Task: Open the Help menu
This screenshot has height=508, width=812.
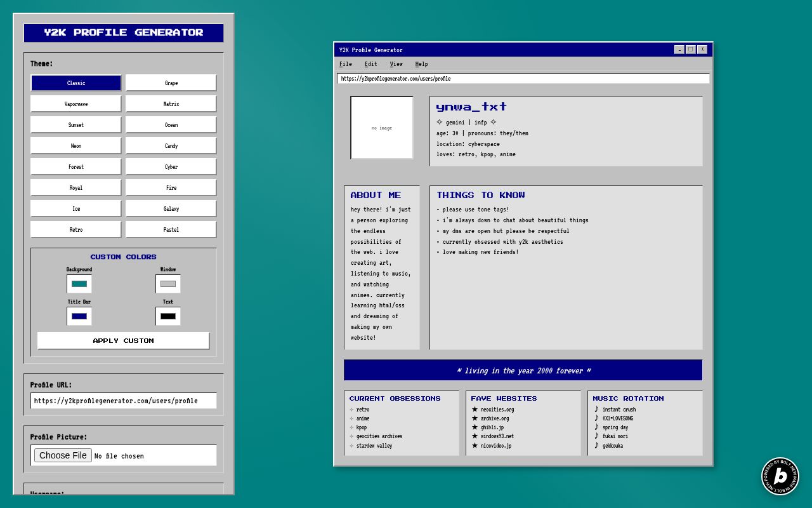Action: pos(422,64)
